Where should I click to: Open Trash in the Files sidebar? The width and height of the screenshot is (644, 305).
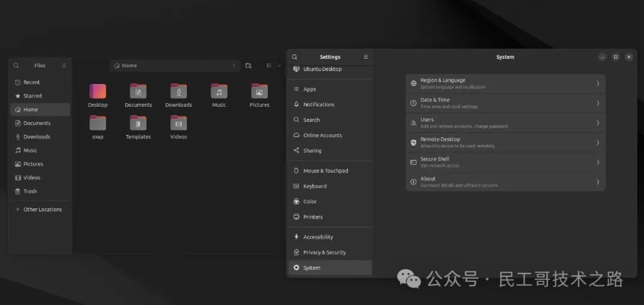40,191
